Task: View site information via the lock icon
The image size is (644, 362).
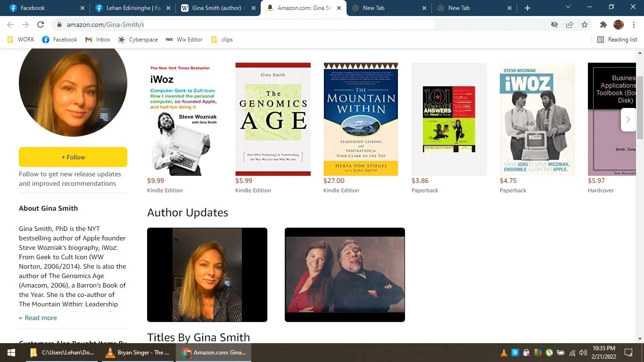Action: (x=59, y=25)
